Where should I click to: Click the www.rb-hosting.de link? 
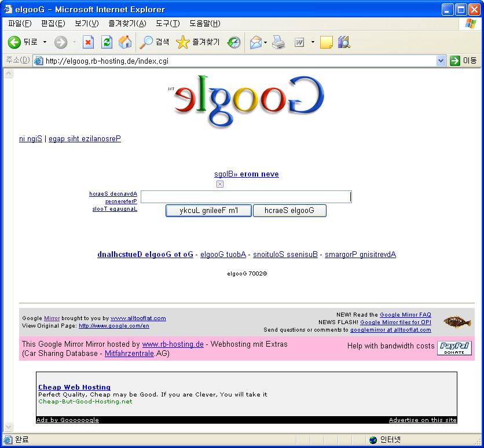click(x=173, y=344)
